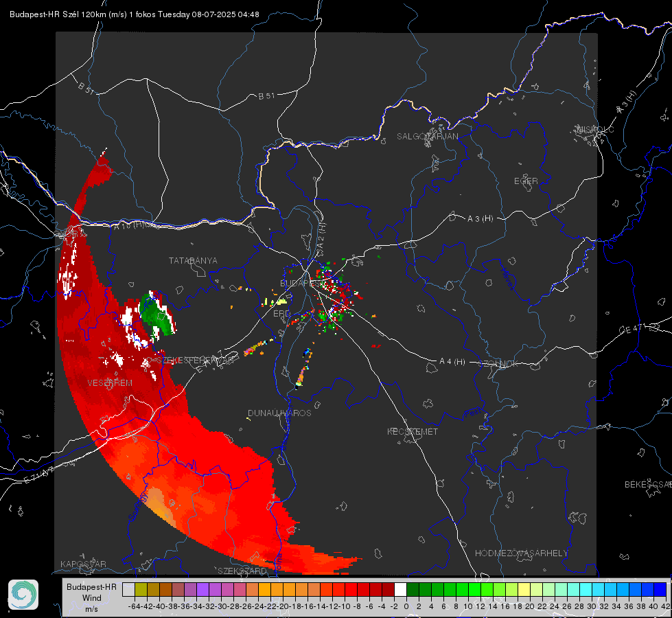Click the MISKOLC city label
Viewport: 672px width, 618px height.
595,129
